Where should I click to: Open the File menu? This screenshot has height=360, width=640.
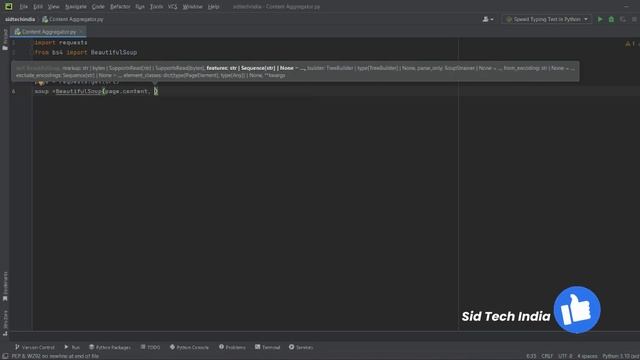pyautogui.click(x=24, y=7)
